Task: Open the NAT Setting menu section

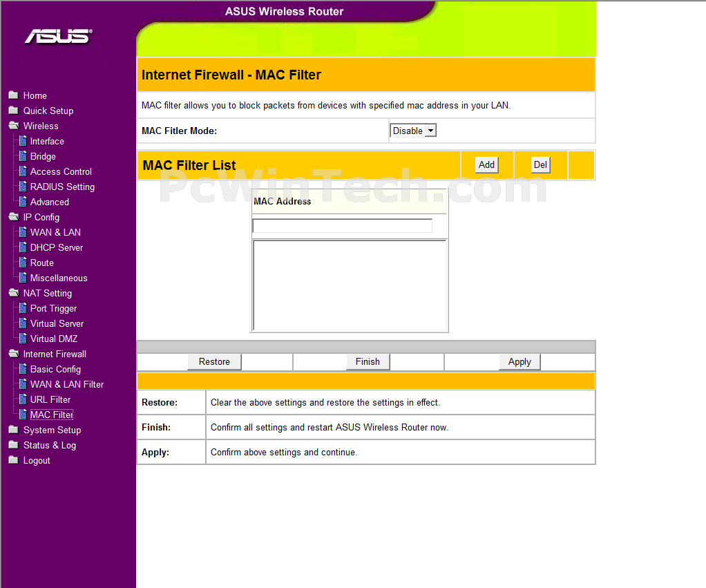Action: (x=48, y=294)
